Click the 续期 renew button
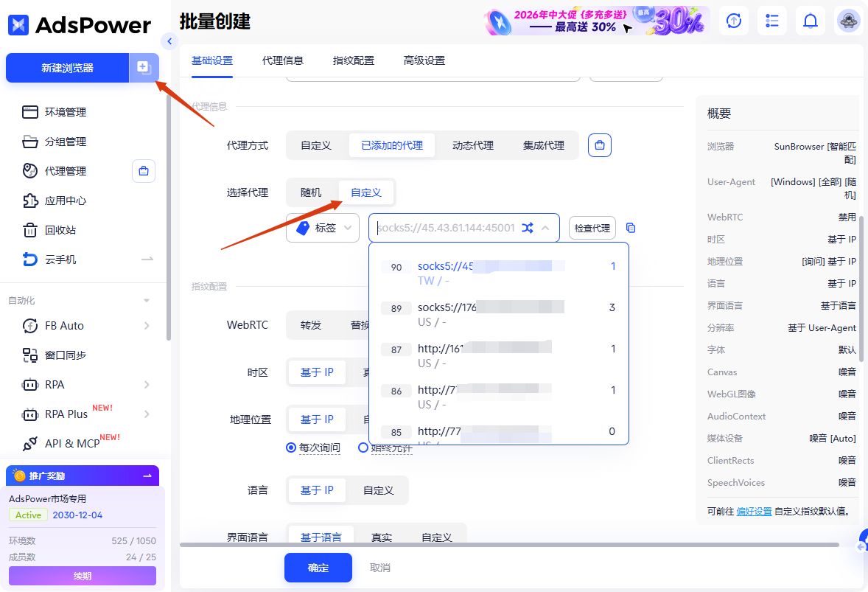This screenshot has height=592, width=868. [83, 576]
